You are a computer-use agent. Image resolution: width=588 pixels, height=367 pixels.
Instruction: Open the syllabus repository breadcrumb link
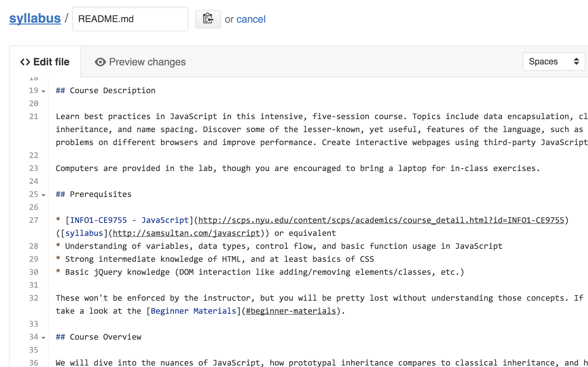(x=35, y=18)
